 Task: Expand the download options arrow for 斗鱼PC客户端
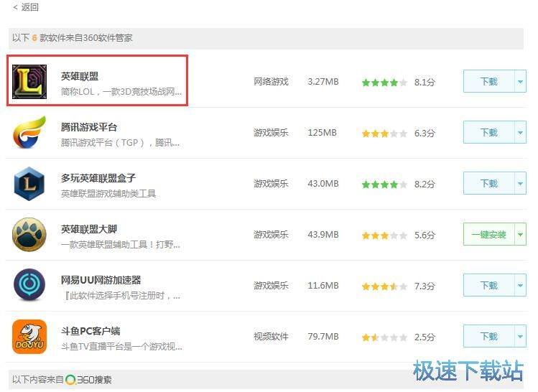click(x=521, y=337)
